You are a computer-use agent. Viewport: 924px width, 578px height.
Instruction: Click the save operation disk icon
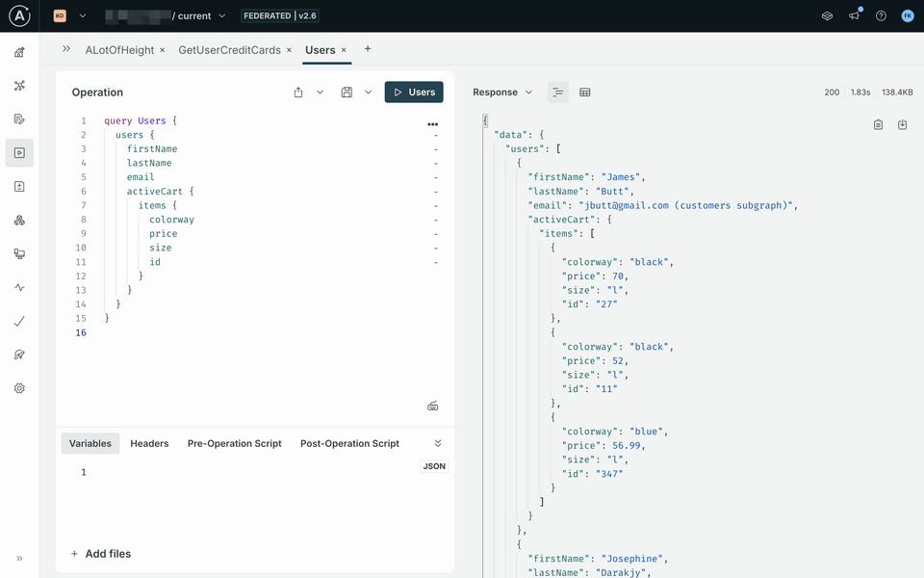(346, 92)
